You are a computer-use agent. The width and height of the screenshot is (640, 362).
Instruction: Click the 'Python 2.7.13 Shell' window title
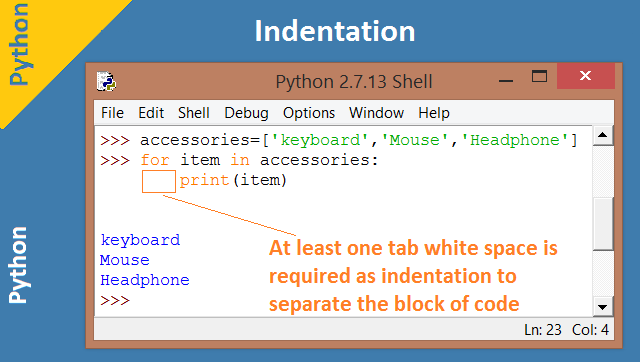[x=354, y=82]
